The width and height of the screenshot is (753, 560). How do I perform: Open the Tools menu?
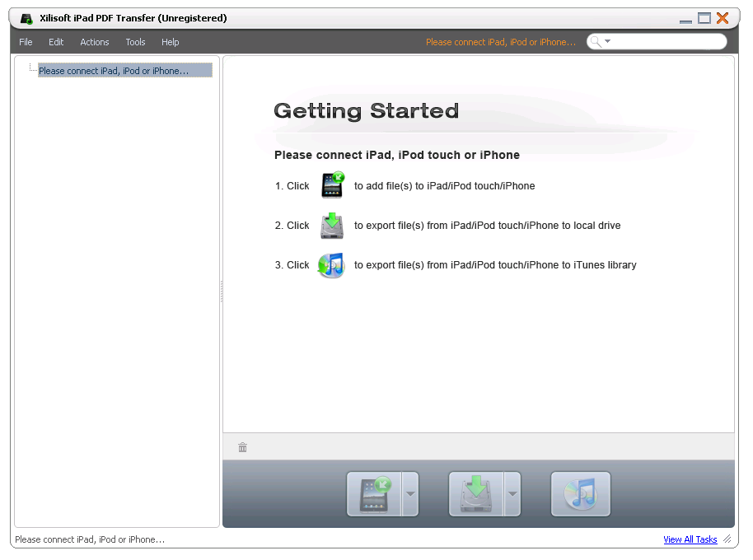tap(135, 42)
